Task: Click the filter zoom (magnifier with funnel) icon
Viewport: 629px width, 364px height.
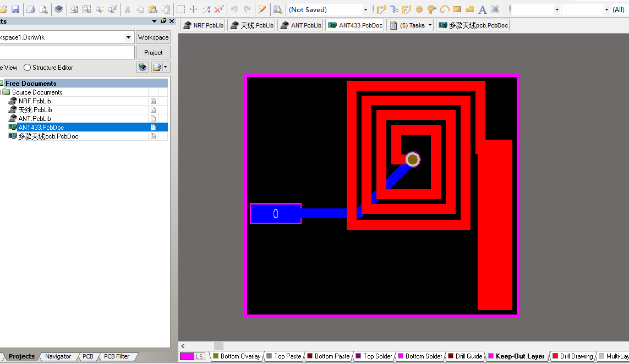Action: tap(113, 9)
